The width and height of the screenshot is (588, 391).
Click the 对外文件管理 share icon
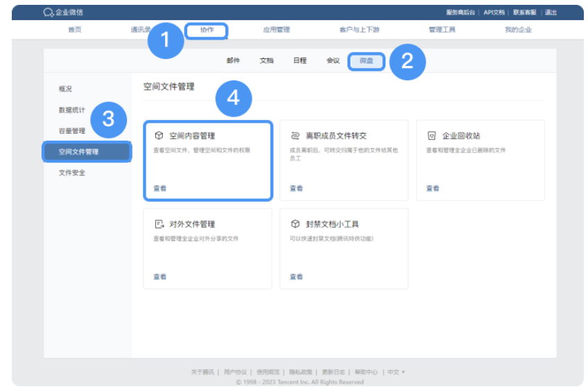159,225
